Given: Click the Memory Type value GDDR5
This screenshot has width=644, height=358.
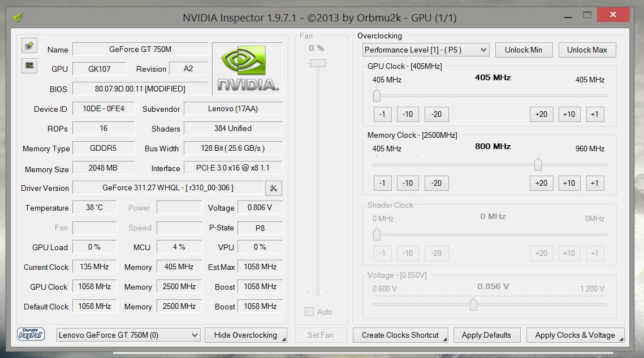Looking at the screenshot, I should click(x=103, y=148).
